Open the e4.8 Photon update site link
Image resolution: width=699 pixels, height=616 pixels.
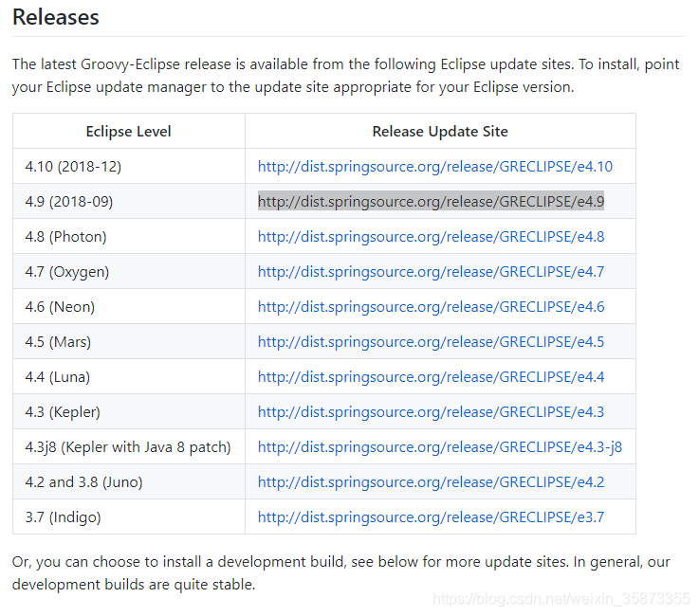[432, 237]
